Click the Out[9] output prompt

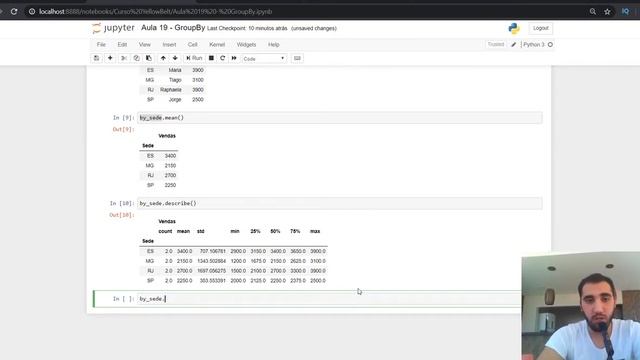click(x=123, y=129)
